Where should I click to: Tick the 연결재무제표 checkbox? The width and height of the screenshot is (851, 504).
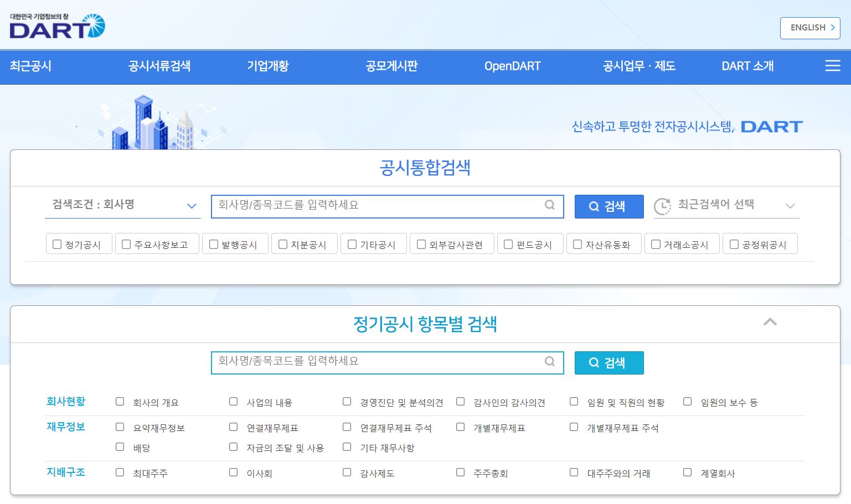point(234,427)
